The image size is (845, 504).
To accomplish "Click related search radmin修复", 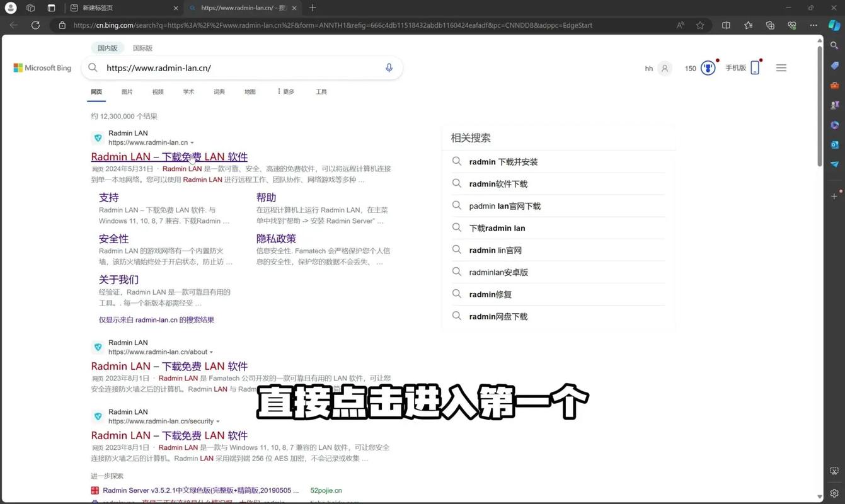I will coord(490,294).
